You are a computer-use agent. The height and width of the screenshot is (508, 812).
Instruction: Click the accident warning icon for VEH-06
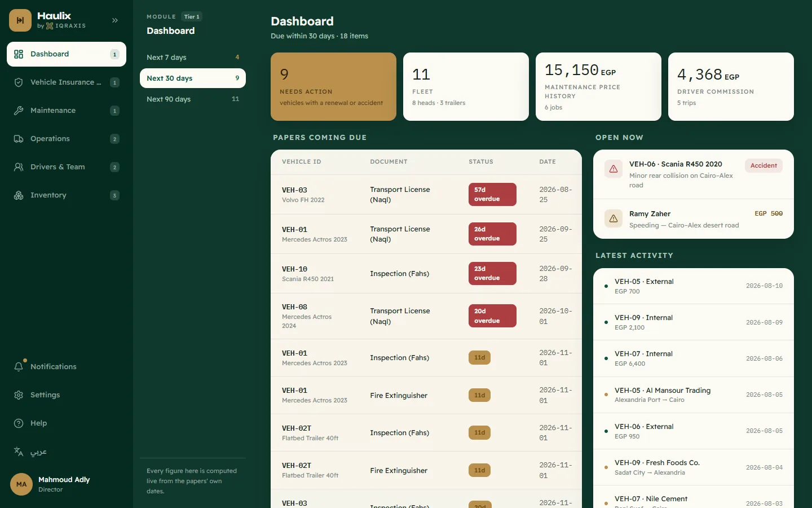pos(614,169)
